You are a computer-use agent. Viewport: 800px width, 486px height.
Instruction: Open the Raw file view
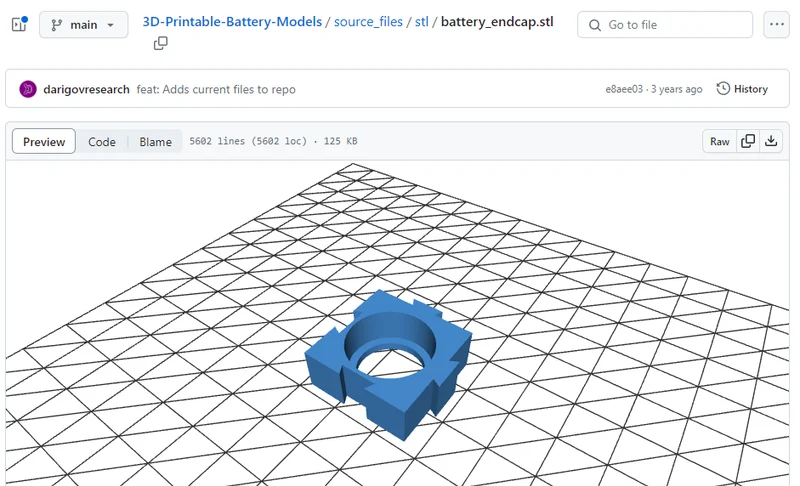pos(719,141)
